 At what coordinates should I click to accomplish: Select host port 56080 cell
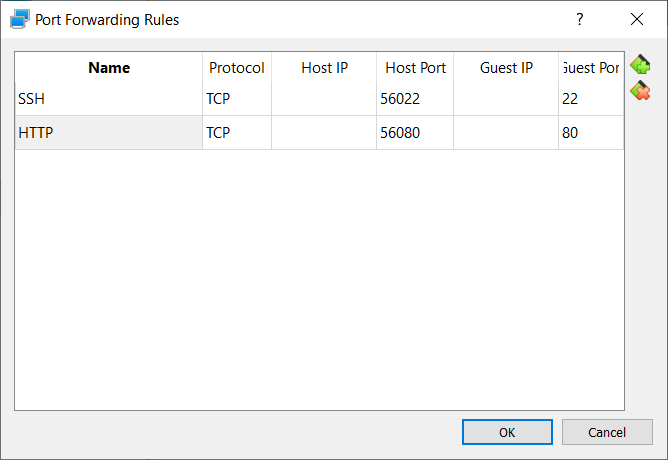tap(415, 133)
